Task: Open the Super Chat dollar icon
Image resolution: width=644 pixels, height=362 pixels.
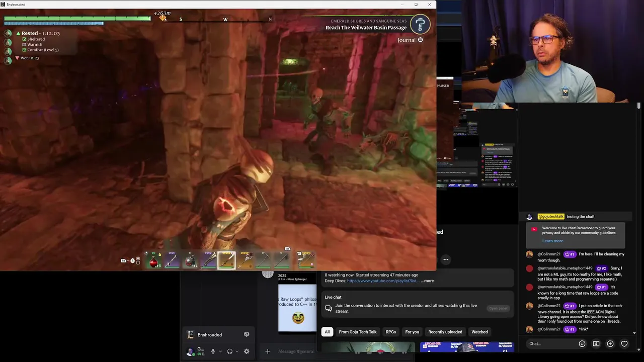Action: tap(596, 344)
